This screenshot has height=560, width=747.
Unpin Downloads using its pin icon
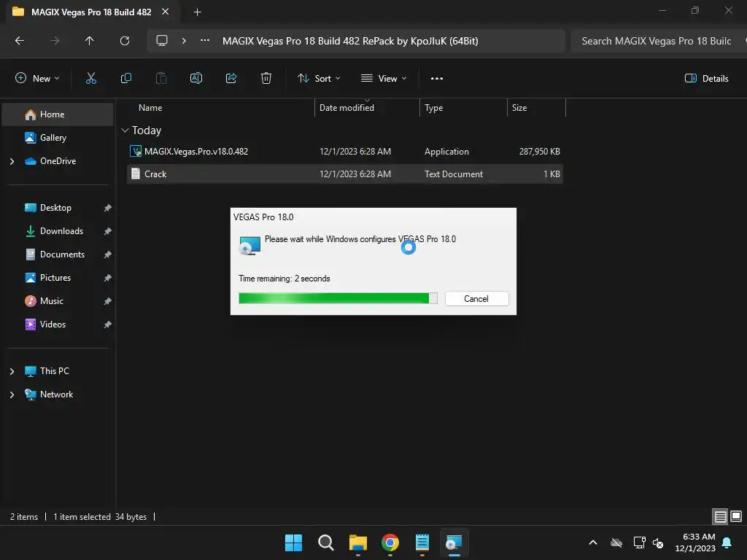click(x=108, y=231)
